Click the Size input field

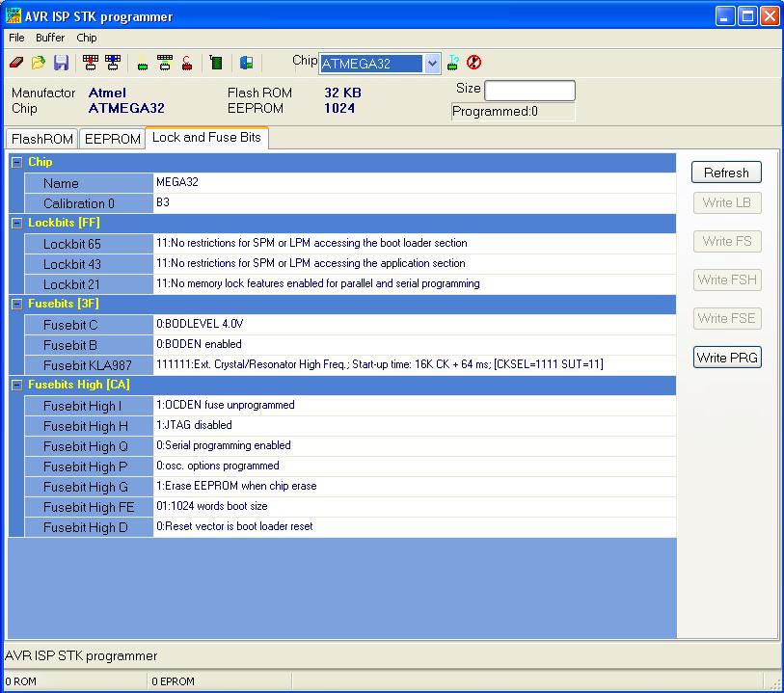click(x=529, y=91)
